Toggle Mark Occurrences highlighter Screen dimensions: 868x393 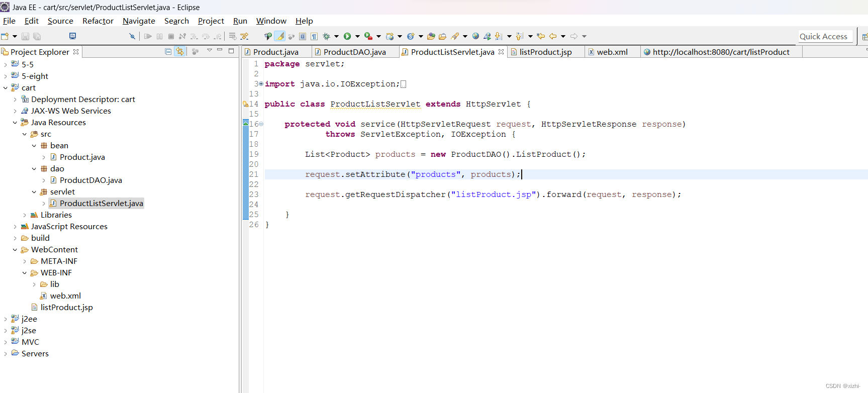[x=280, y=36]
